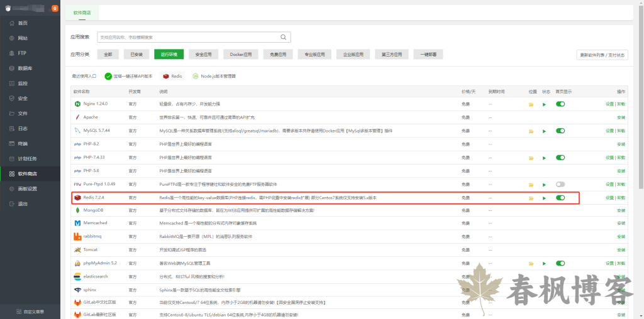Toggle Nginx homepage display switch
The width and height of the screenshot is (644, 319).
(x=560, y=104)
